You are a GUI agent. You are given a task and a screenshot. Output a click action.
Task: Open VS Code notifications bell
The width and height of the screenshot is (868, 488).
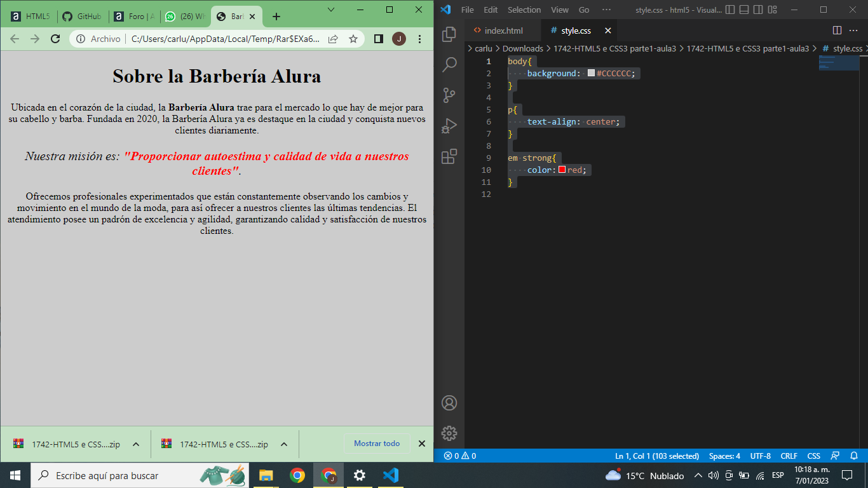point(854,456)
